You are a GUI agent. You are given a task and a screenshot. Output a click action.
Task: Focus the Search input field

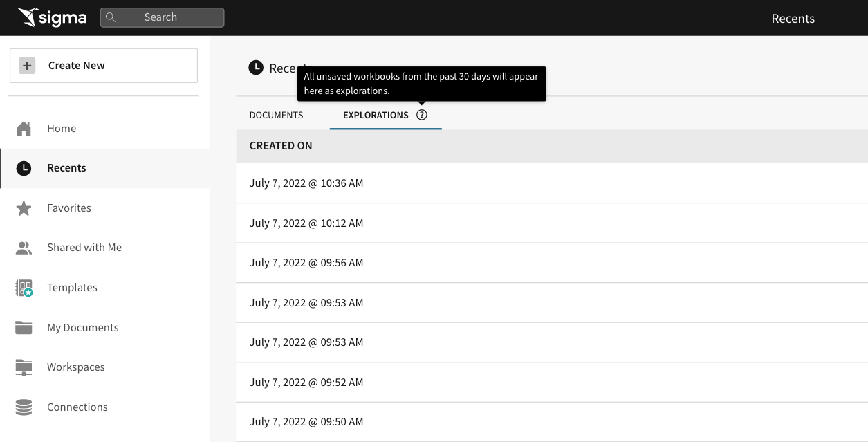click(x=162, y=17)
